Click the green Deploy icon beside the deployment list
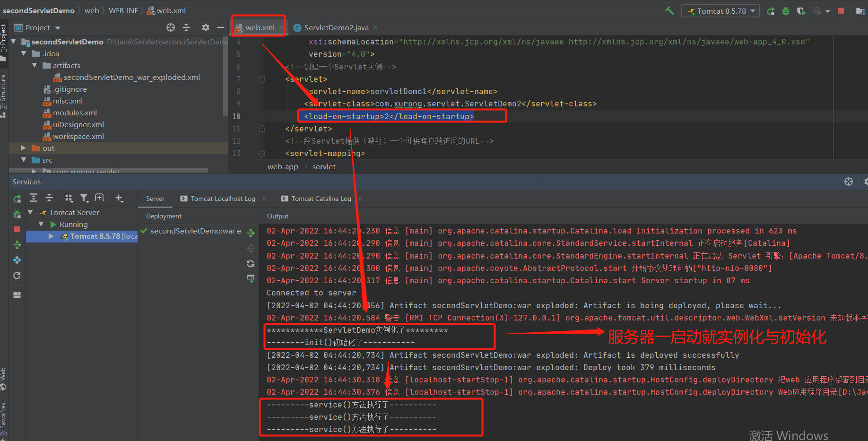Screen dimensions: 868x441 (x=251, y=233)
